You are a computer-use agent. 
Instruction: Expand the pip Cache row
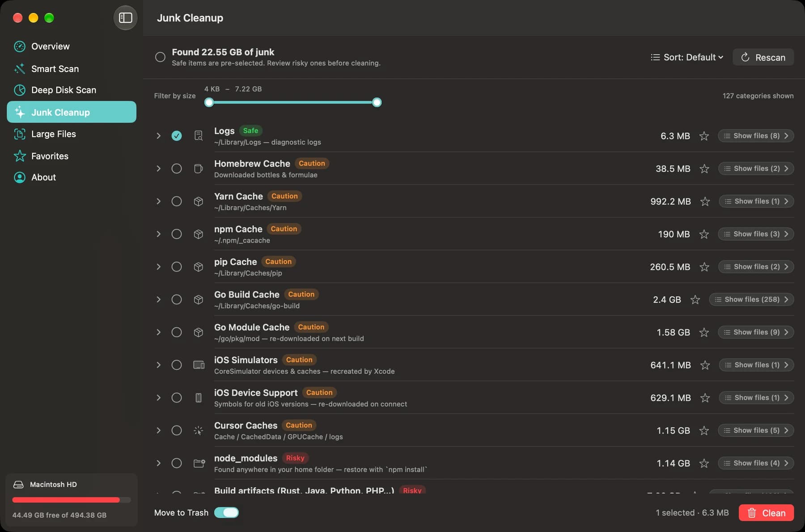[158, 267]
